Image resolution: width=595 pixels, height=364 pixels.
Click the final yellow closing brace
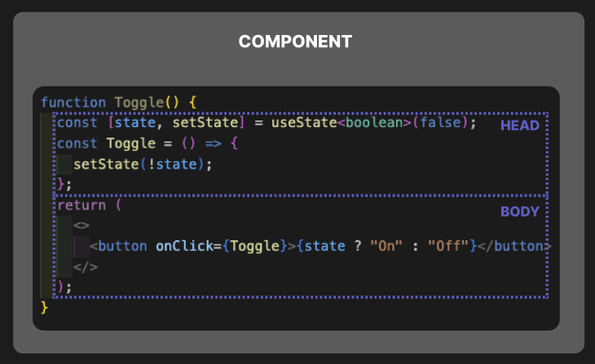pos(44,308)
